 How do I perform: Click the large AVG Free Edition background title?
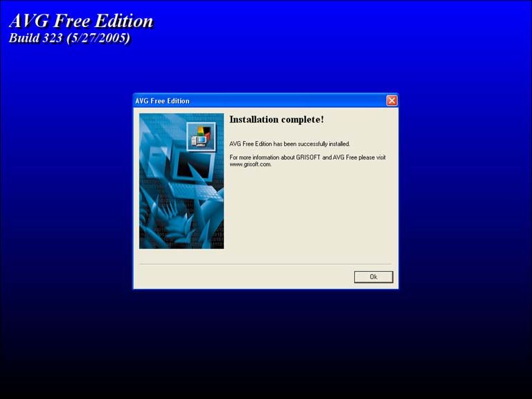click(81, 21)
